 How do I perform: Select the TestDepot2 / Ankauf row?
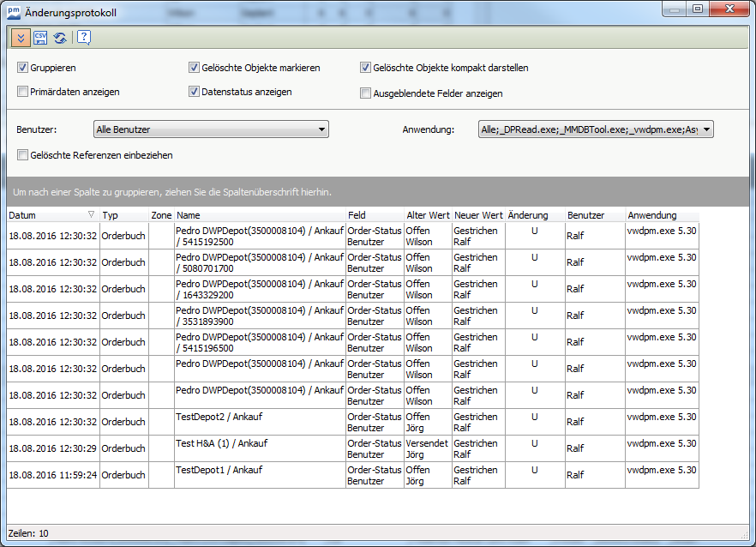tap(219, 417)
